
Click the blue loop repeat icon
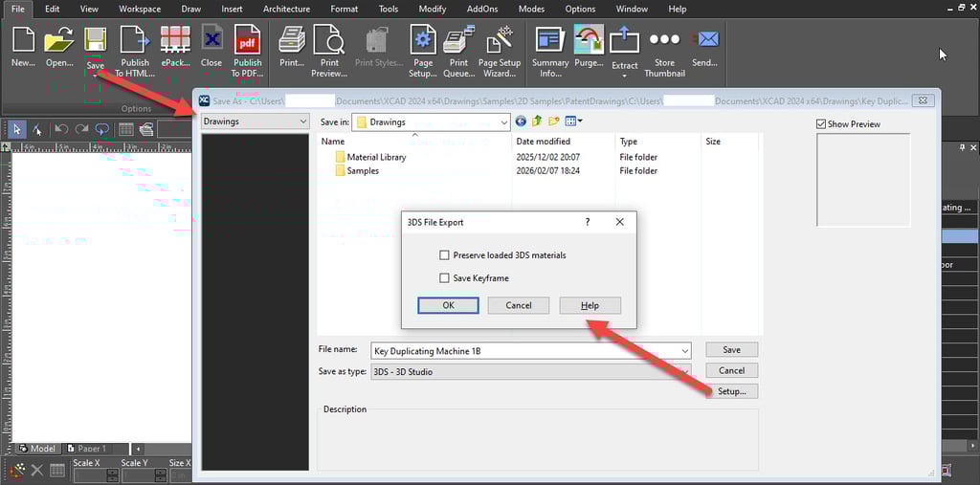101,129
